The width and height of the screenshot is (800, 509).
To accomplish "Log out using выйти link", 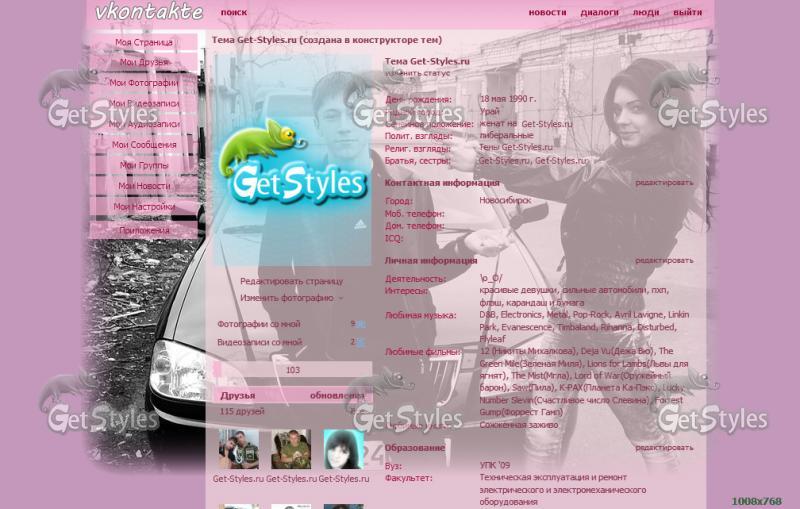I will 687,13.
